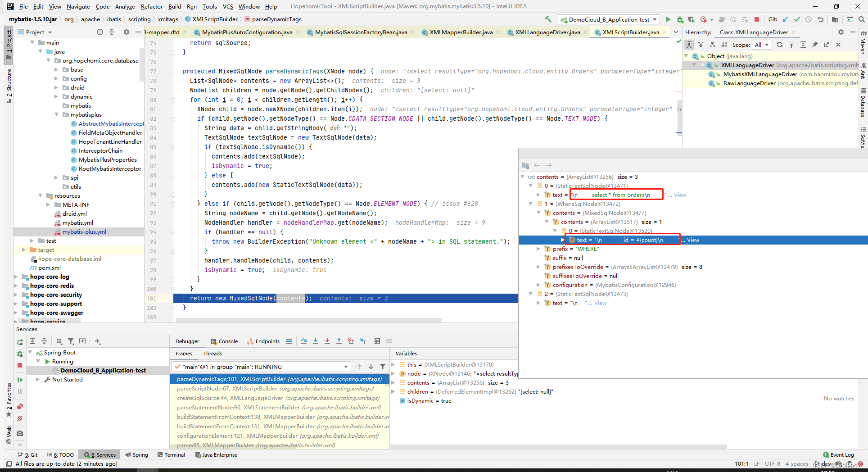This screenshot has height=472, width=868.
Task: Click Step Over in the debugger toolbar
Action: click(x=304, y=341)
